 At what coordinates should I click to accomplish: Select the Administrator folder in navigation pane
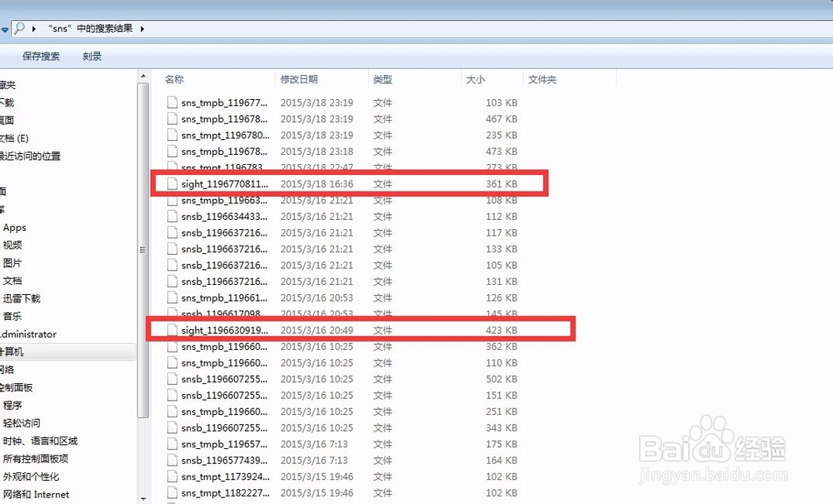[28, 334]
